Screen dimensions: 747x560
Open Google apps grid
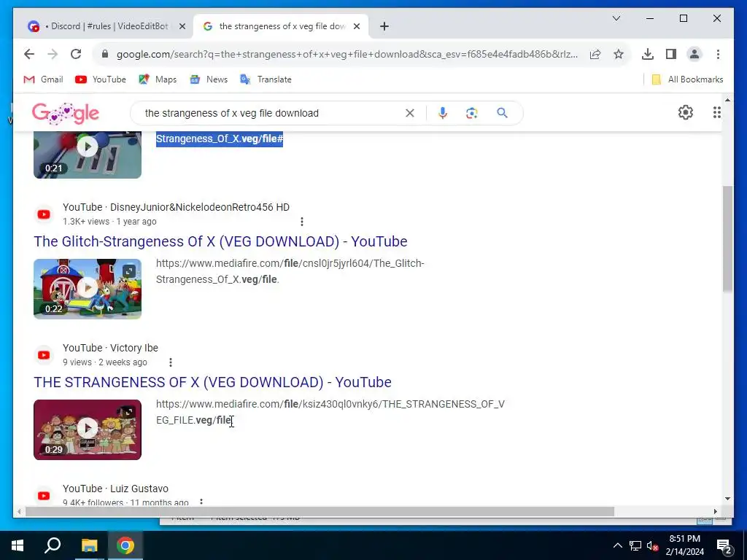(x=716, y=112)
